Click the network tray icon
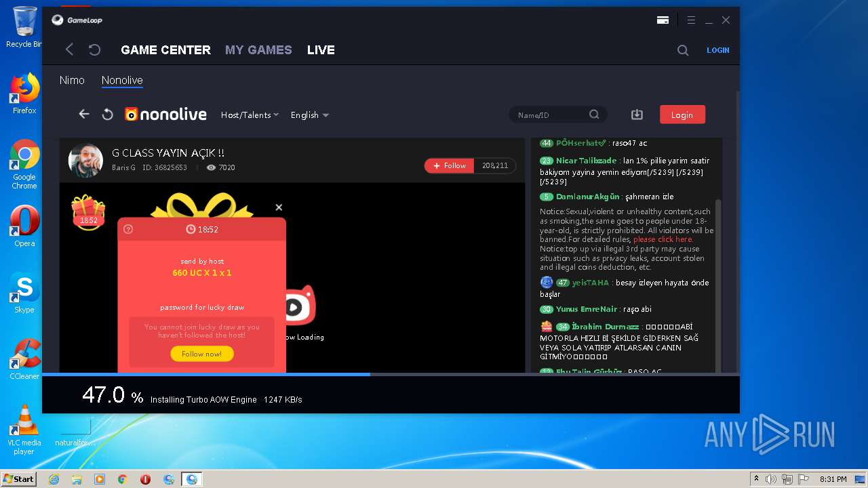This screenshot has height=488, width=868. (x=787, y=479)
